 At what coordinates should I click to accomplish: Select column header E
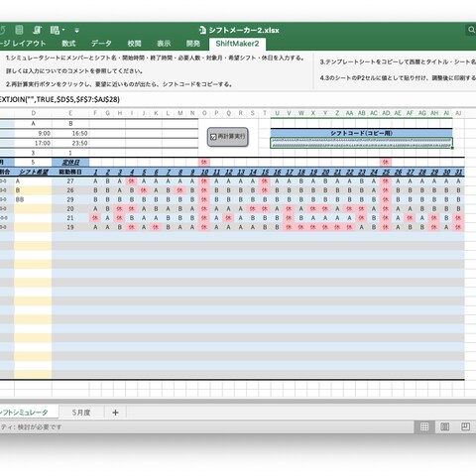tap(70, 113)
